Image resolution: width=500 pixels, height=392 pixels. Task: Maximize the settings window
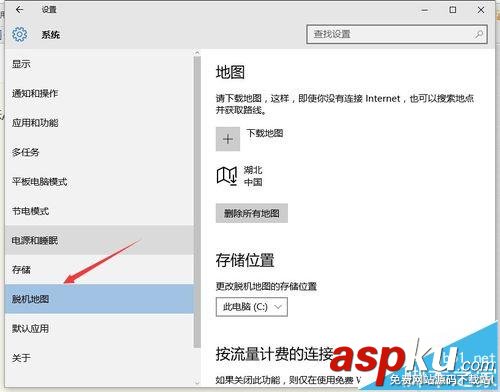point(453,10)
